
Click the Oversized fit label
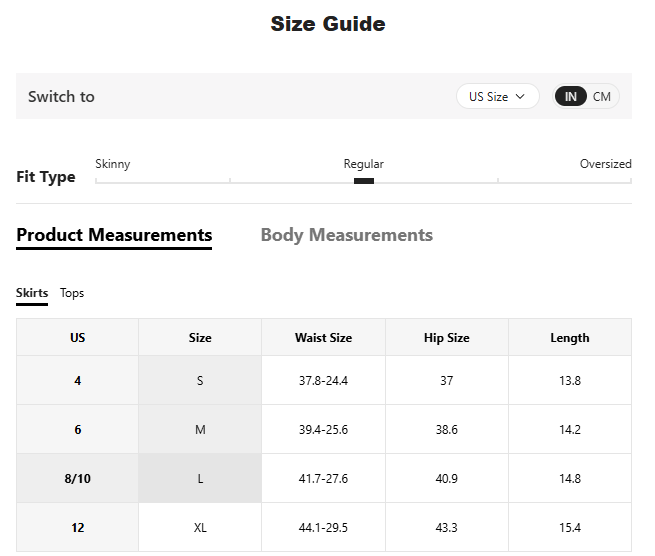(x=606, y=164)
